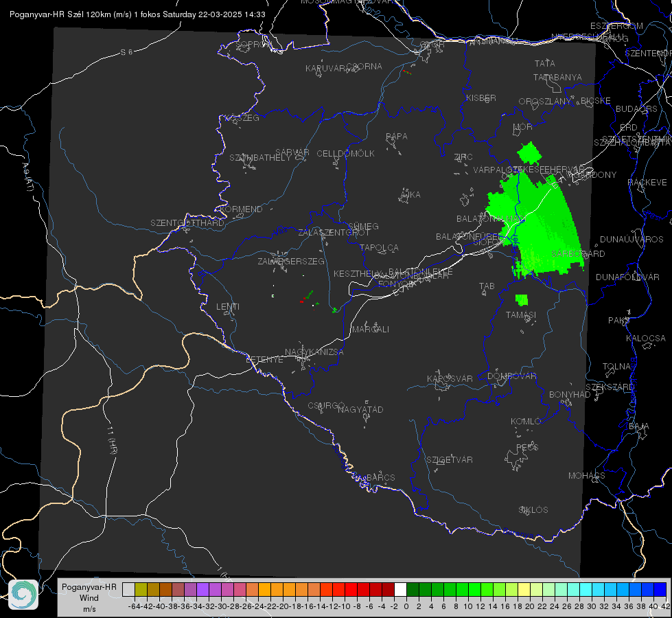Image resolution: width=672 pixels, height=618 pixels.
Task: Click the PÁPA city label
Action: pos(397,137)
